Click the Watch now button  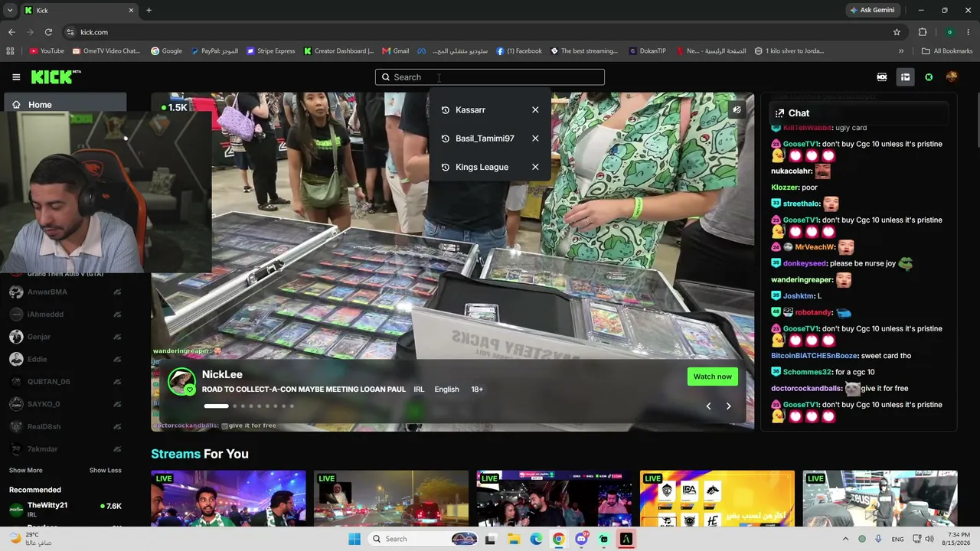[x=712, y=377]
